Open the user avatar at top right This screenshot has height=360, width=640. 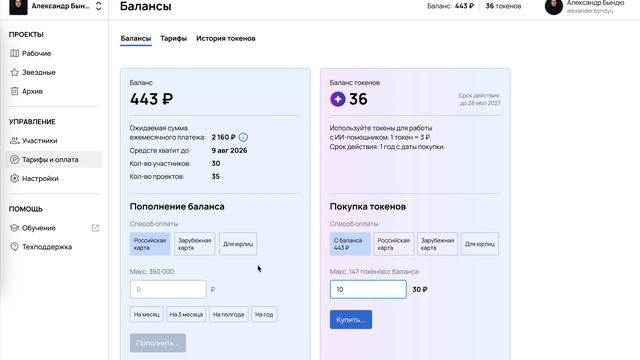pyautogui.click(x=553, y=6)
